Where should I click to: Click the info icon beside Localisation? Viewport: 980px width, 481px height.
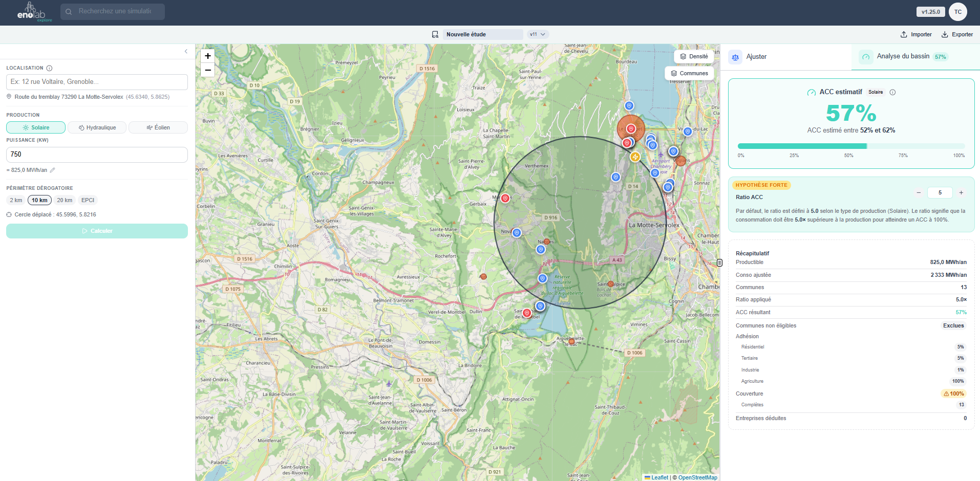click(x=50, y=68)
